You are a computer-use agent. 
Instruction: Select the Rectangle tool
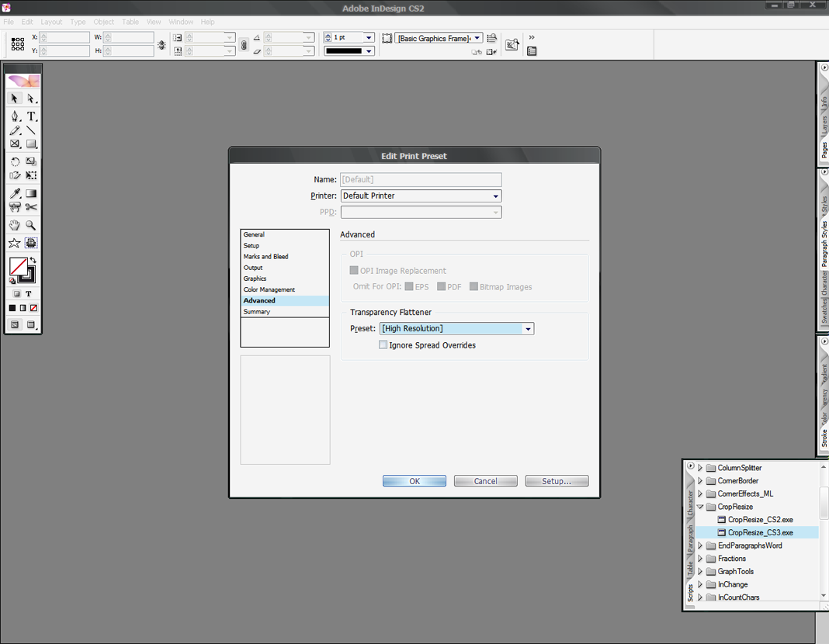[31, 144]
